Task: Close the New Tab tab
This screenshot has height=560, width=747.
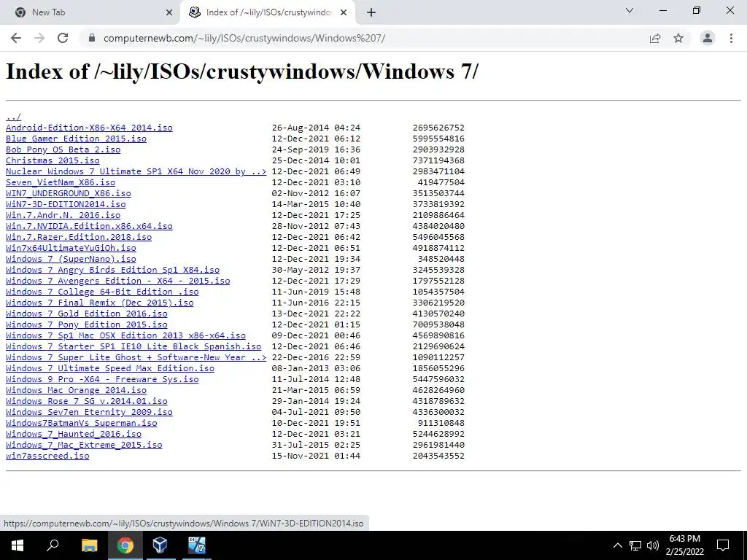Action: [x=169, y=13]
